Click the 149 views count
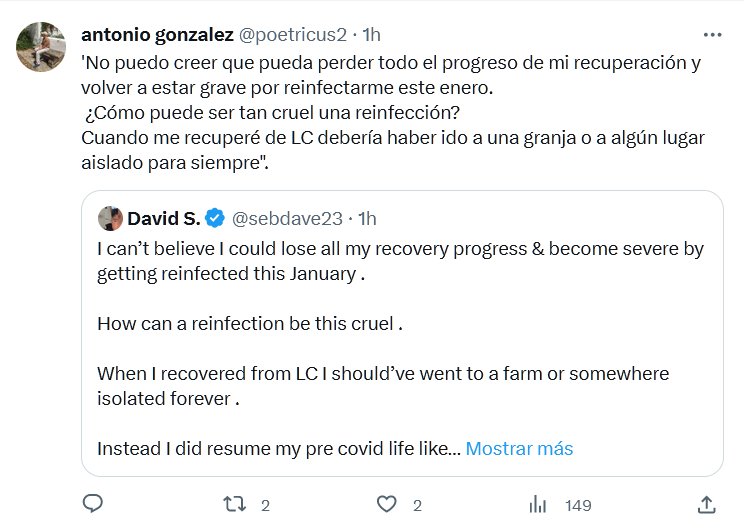This screenshot has width=744, height=532. (x=578, y=506)
